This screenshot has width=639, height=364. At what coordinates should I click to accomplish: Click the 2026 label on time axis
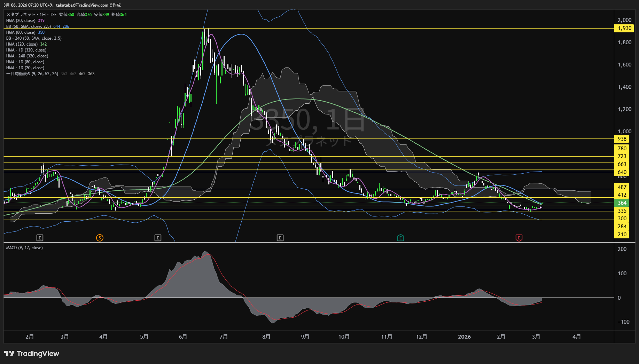pyautogui.click(x=464, y=337)
